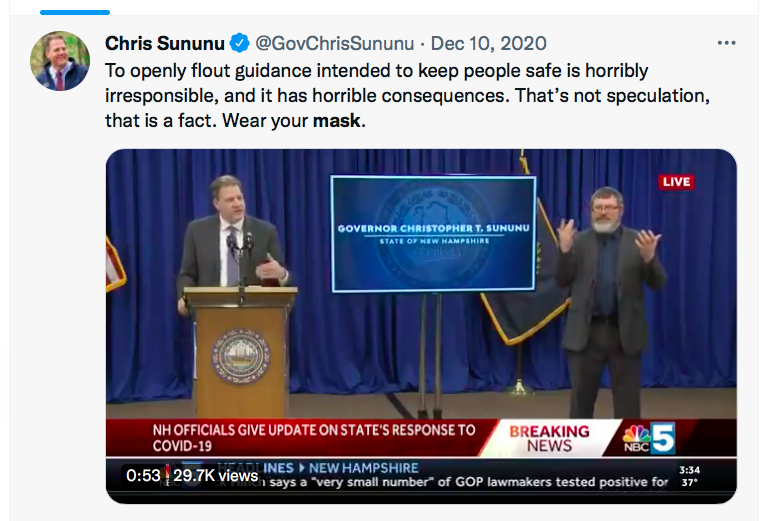The width and height of the screenshot is (783, 521).
Task: Click the Breaking News graphic
Action: [x=549, y=438]
